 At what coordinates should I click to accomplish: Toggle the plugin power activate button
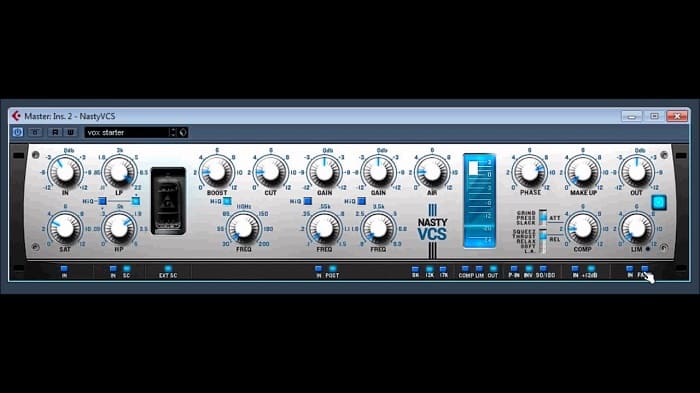tap(18, 132)
